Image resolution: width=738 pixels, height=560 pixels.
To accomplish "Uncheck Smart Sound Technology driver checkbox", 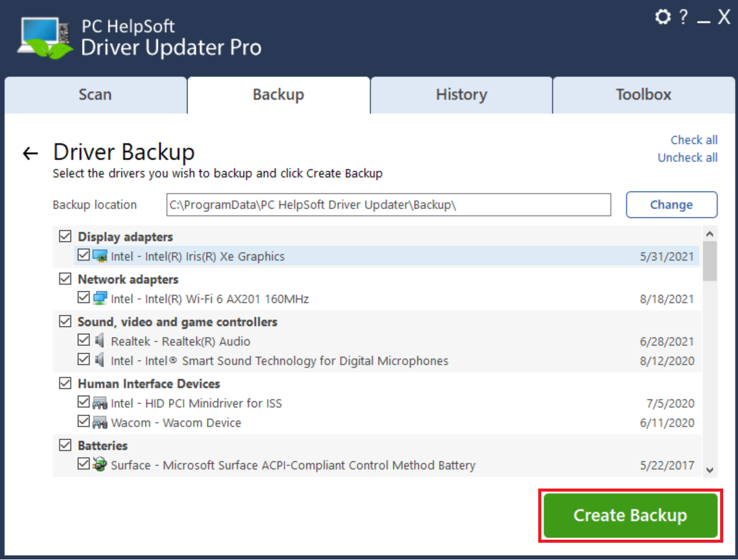I will click(x=84, y=360).
